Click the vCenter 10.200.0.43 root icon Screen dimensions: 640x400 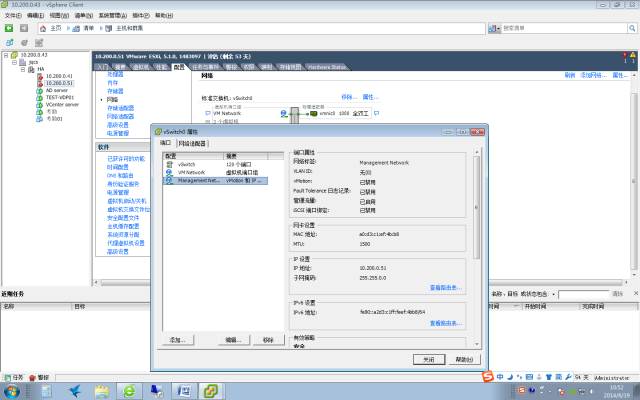coord(14,55)
